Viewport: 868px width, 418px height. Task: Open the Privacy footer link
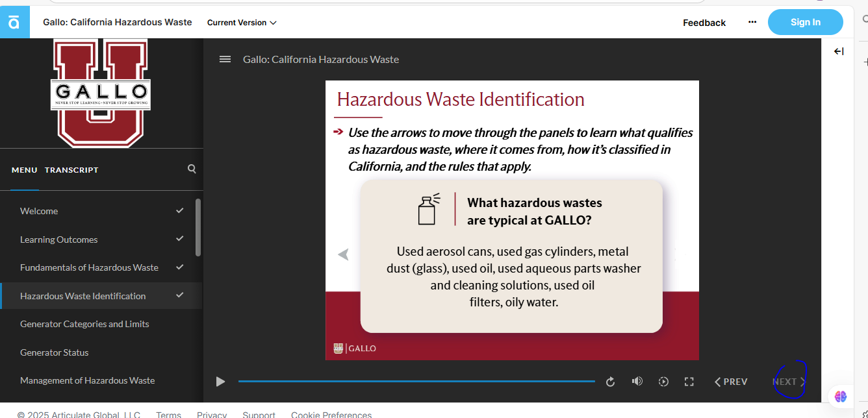212,413
